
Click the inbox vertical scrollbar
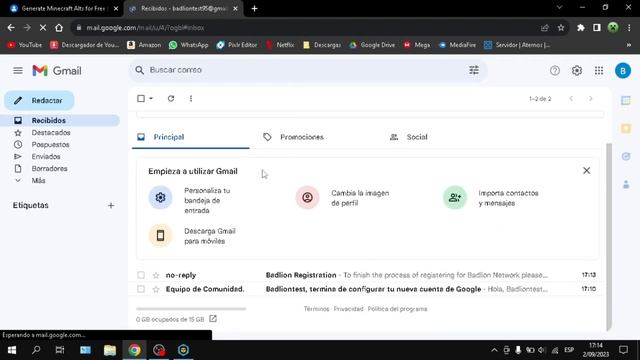point(609,237)
